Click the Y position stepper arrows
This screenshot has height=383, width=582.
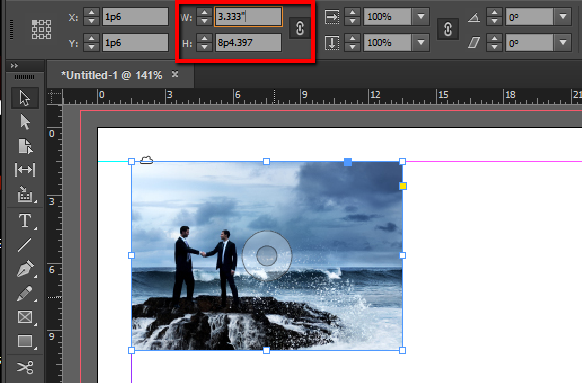tap(91, 43)
